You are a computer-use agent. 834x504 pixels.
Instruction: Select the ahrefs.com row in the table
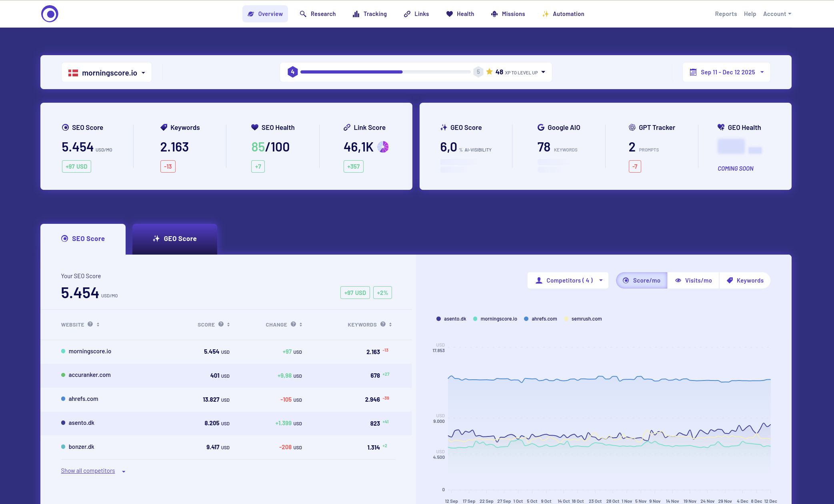pyautogui.click(x=83, y=399)
